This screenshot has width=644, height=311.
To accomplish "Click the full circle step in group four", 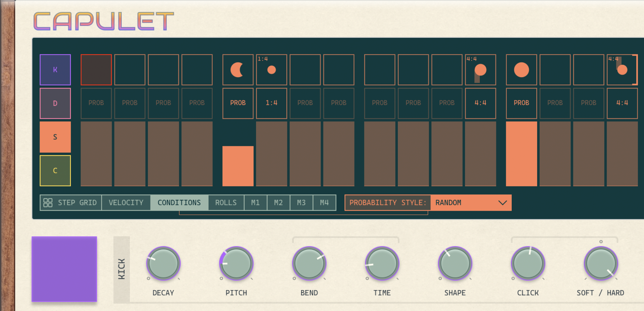I will click(x=521, y=70).
